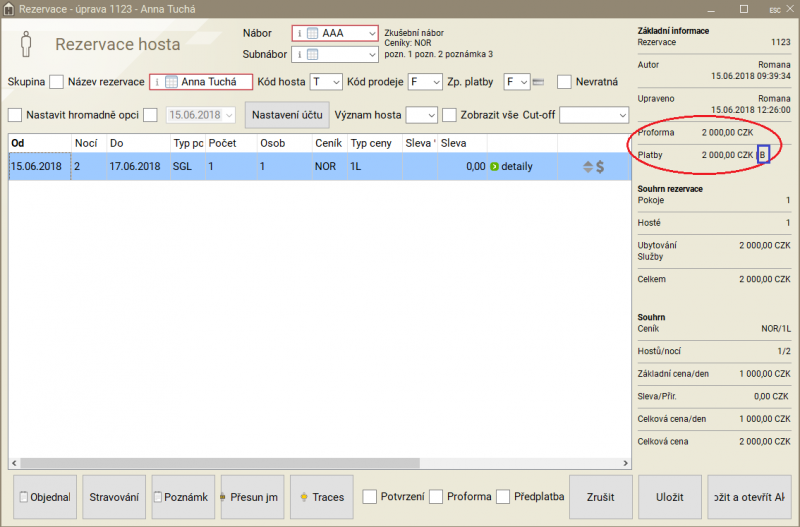
Task: Click the B marker next to Platby
Action: tap(763, 155)
